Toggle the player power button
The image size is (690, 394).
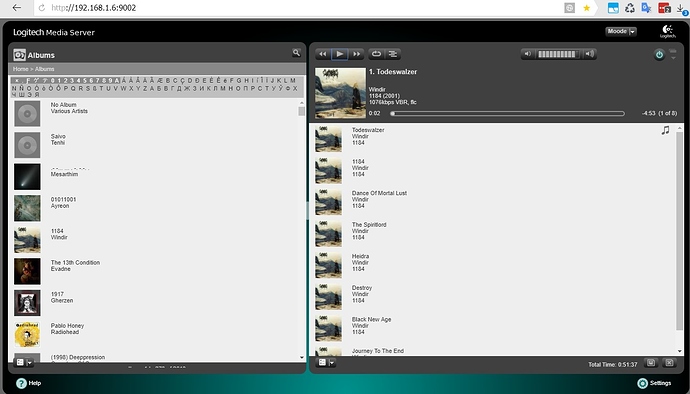click(x=659, y=55)
